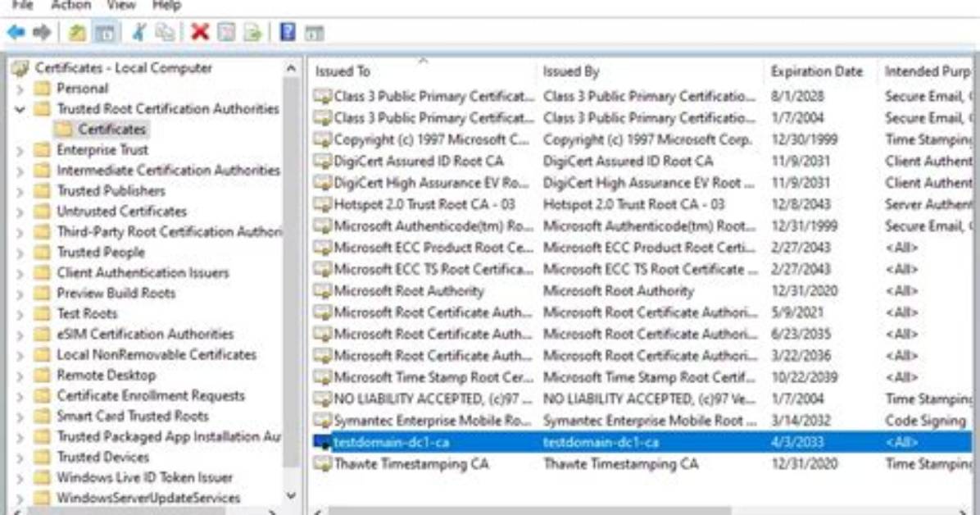Click the certificate list horizontal scrollbar

click(x=530, y=511)
